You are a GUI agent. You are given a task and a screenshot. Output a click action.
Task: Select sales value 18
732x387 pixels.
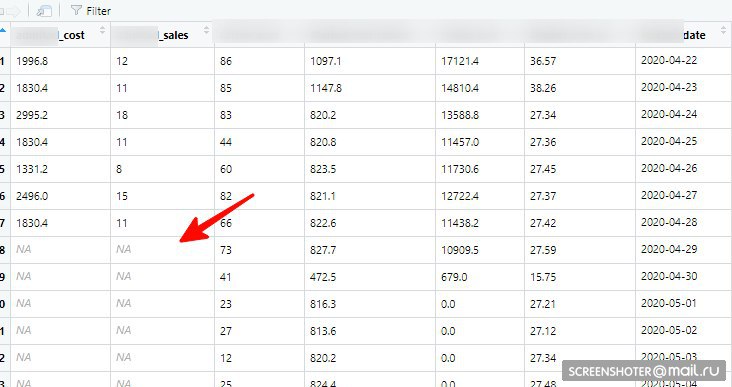(122, 115)
